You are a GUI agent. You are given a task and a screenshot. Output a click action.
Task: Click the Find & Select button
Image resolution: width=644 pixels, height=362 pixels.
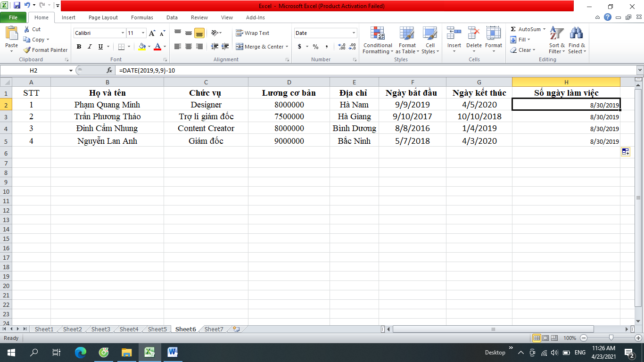pos(577,41)
